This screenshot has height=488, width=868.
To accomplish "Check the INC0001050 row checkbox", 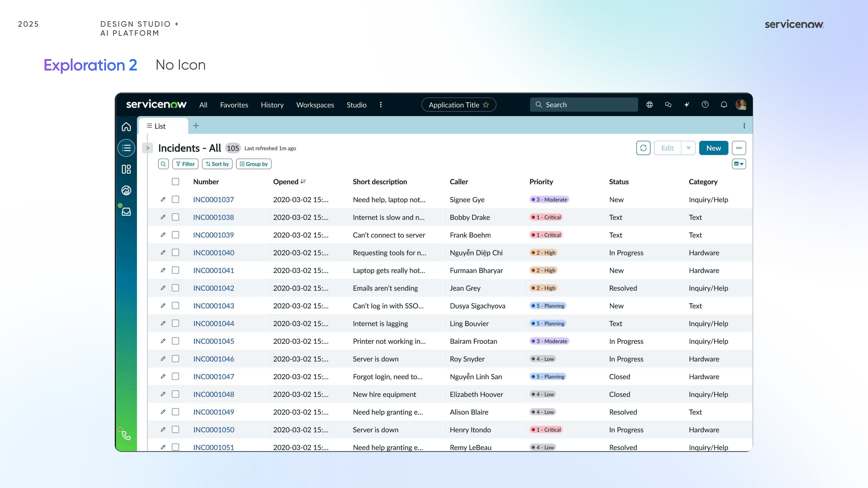I will 176,429.
